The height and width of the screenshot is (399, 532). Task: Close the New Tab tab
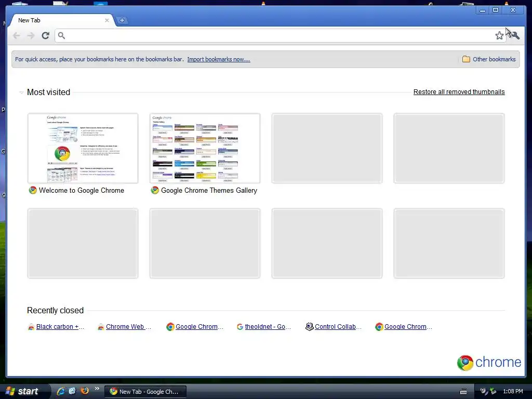tap(107, 20)
